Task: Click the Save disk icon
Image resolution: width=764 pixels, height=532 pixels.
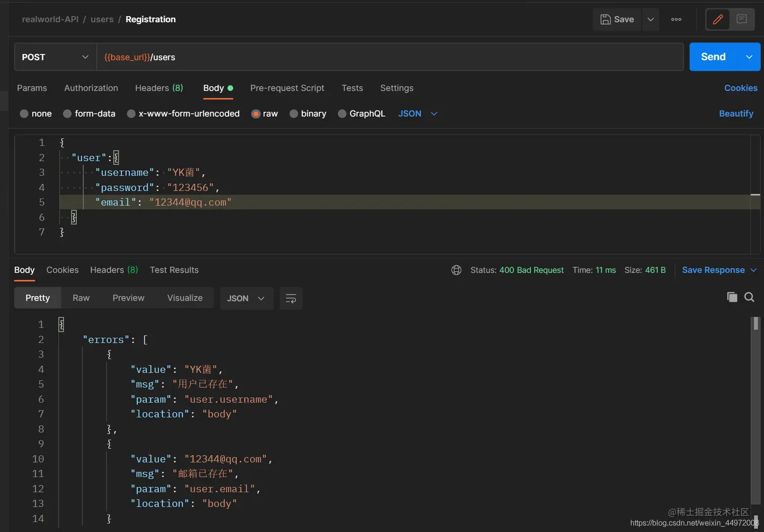Action: (605, 19)
